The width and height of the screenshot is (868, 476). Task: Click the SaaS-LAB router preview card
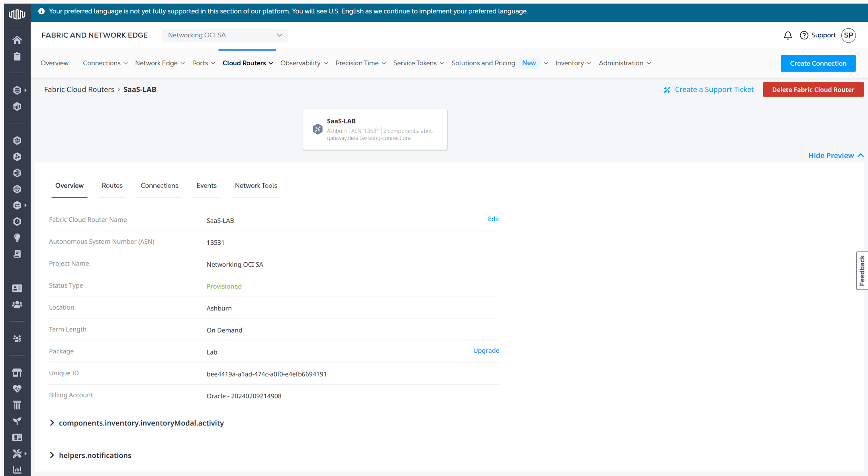pos(375,129)
